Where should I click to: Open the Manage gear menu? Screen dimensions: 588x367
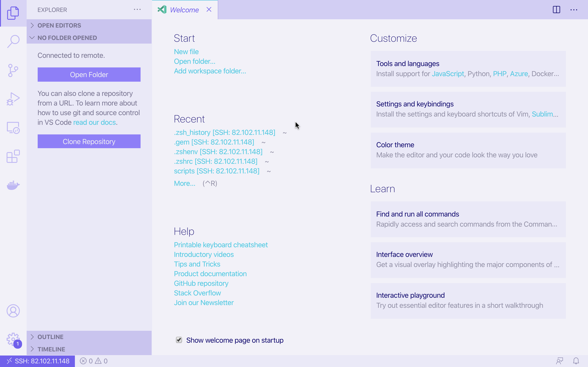[13, 339]
